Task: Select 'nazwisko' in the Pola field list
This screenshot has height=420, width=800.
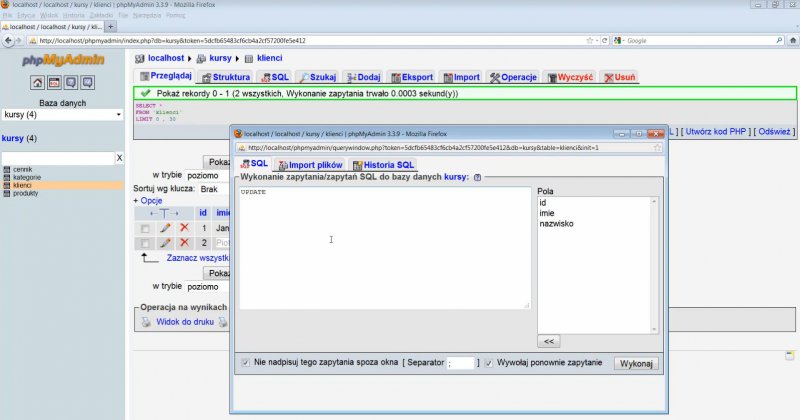Action: (556, 223)
